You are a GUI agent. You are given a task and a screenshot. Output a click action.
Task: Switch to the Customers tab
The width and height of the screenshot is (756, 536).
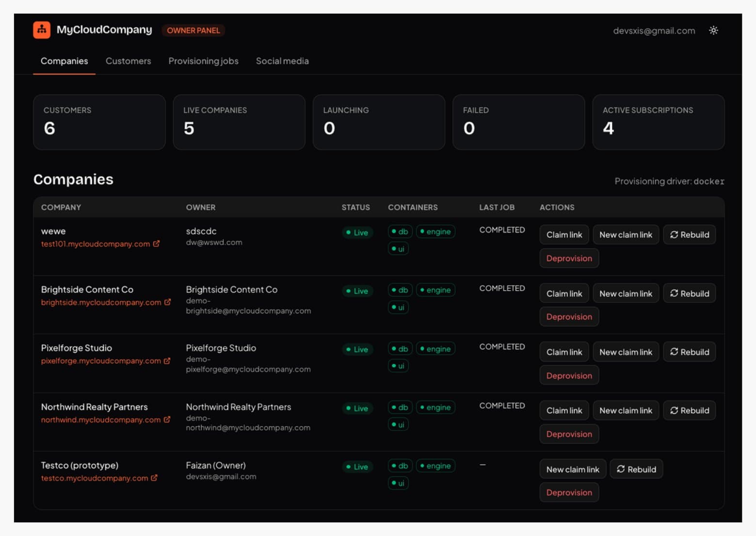pyautogui.click(x=128, y=61)
